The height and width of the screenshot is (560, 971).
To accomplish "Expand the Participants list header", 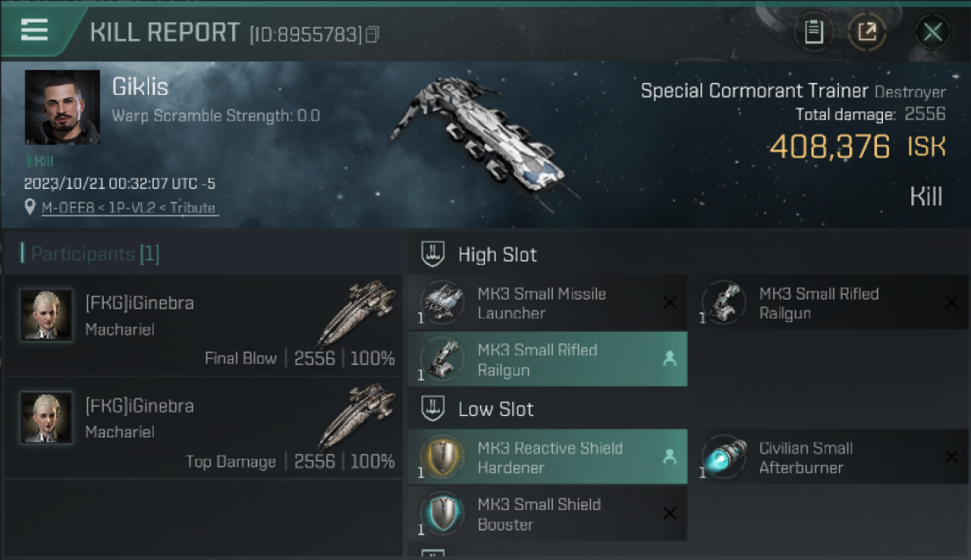I will (90, 254).
